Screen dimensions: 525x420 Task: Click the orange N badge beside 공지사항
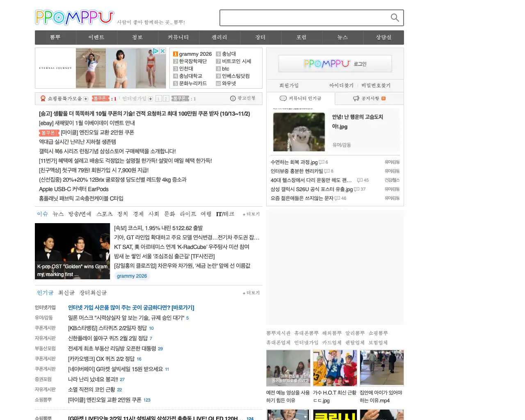point(383,98)
